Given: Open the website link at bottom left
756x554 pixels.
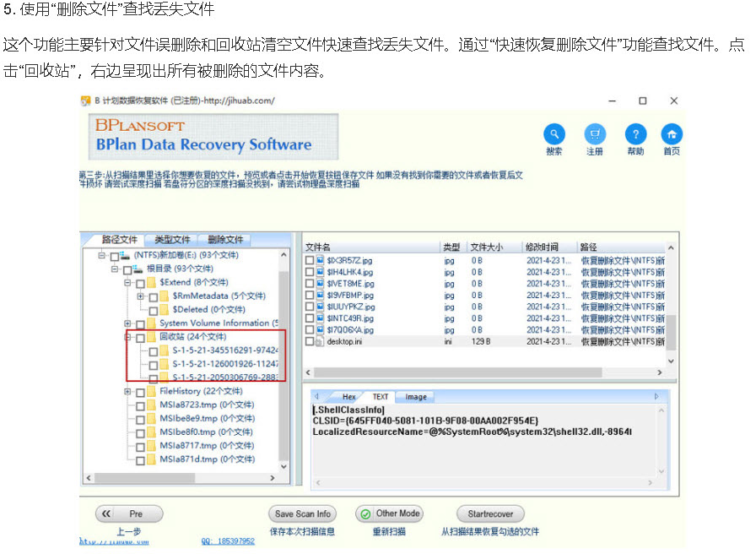Looking at the screenshot, I should 114,541.
